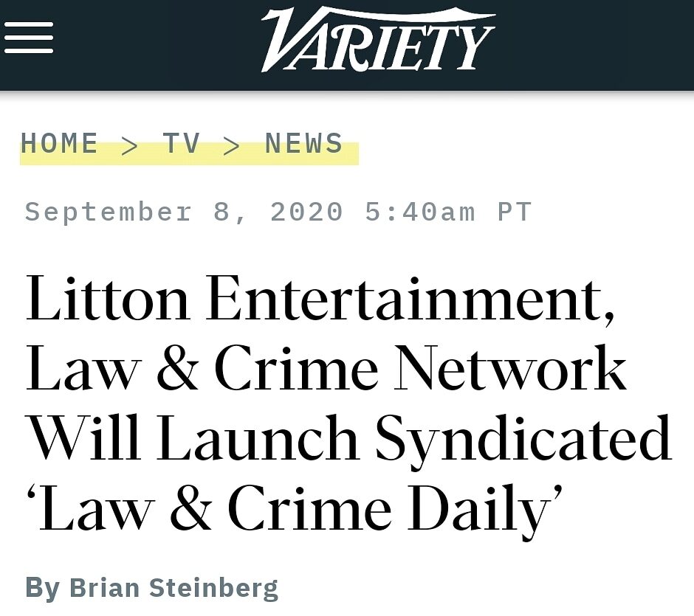694x616 pixels.
Task: Select the NEWS breadcrumb link
Action: [304, 143]
